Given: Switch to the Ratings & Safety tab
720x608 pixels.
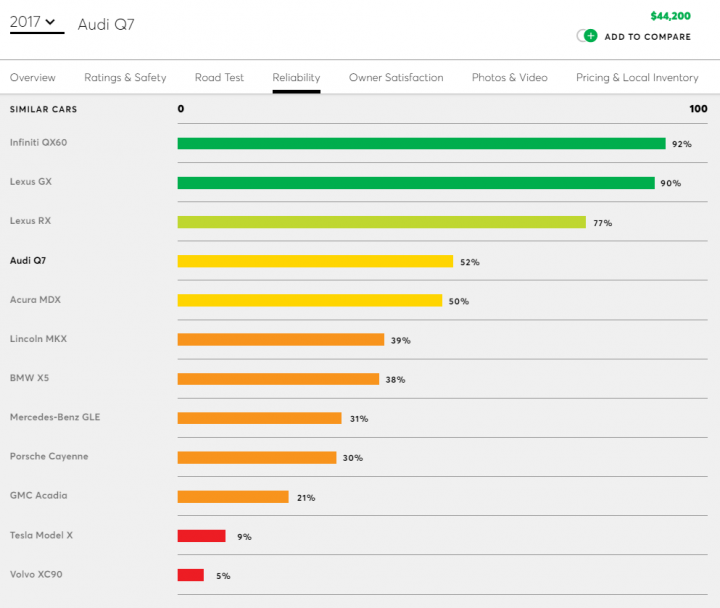Looking at the screenshot, I should pyautogui.click(x=125, y=78).
